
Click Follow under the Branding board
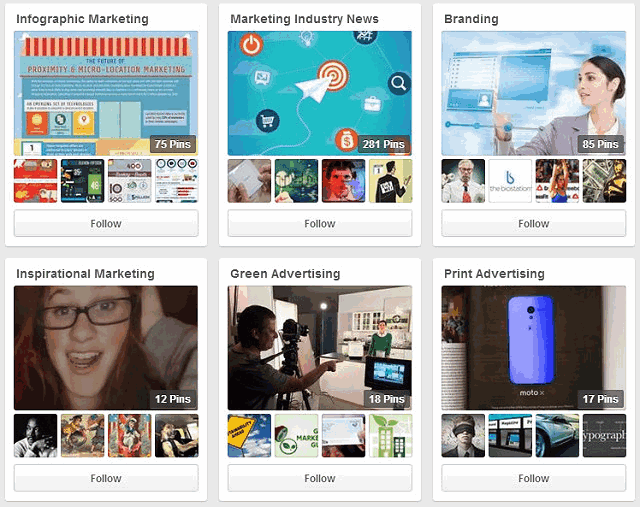tap(533, 223)
